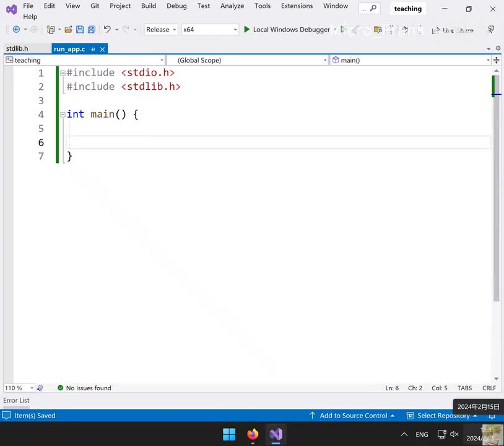Open the Extensions menu

[297, 6]
